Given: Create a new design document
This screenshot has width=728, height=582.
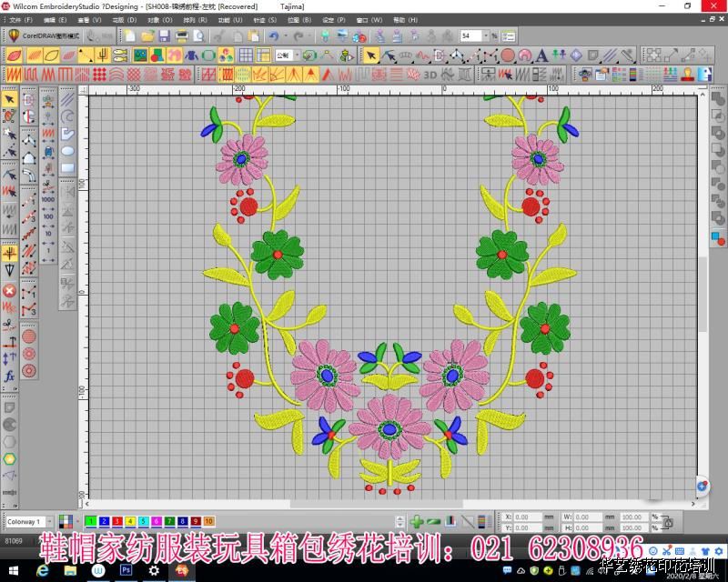Looking at the screenshot, I should coord(130,35).
